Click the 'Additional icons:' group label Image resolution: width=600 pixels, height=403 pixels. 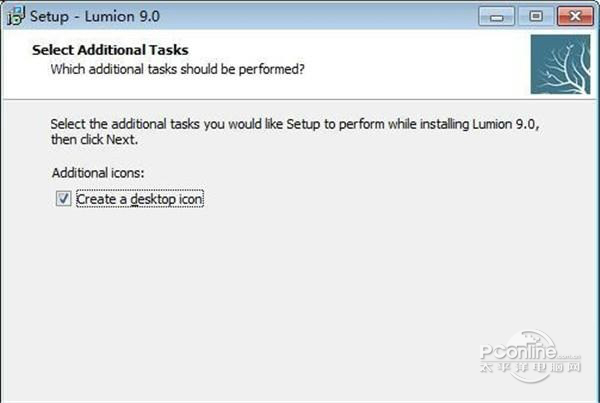point(98,173)
